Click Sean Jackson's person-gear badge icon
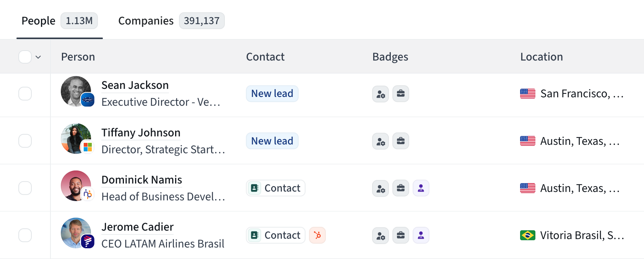Screen dimensions: 644x259 click(x=381, y=94)
